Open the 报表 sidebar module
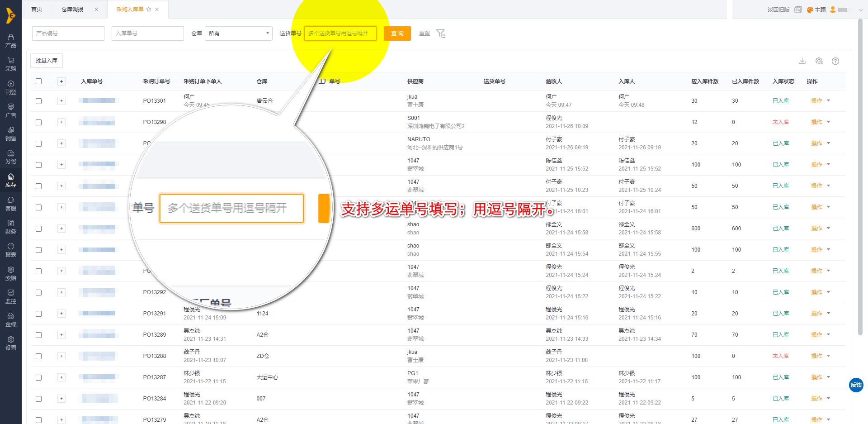 11,250
